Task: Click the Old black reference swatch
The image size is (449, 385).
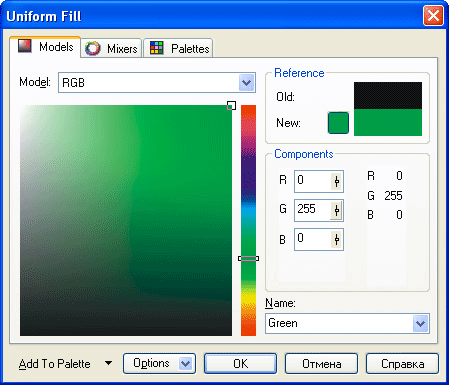Action: tap(388, 96)
